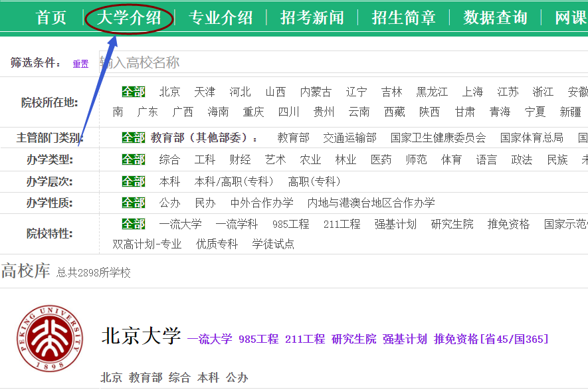Click the university name search field
Image resolution: width=588 pixels, height=390 pixels.
point(332,62)
